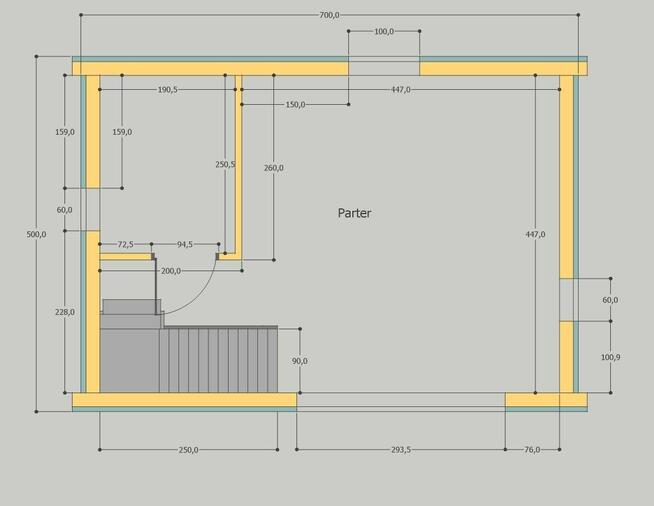
Task: Select the 250,5 vertical dimension
Action: [x=225, y=164]
